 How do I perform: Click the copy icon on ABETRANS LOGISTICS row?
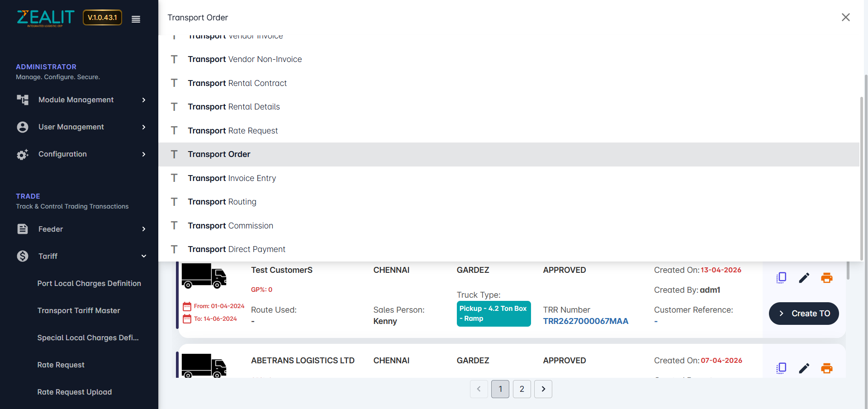point(781,368)
